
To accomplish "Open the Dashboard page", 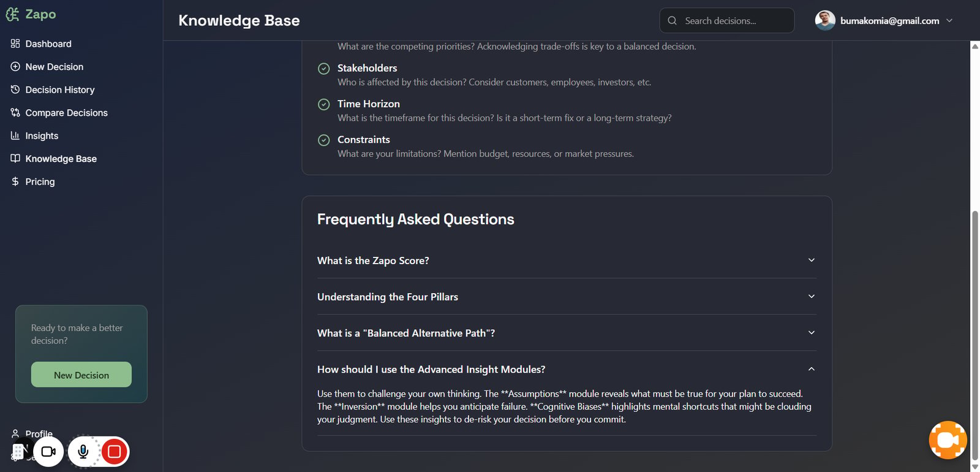I will (48, 44).
